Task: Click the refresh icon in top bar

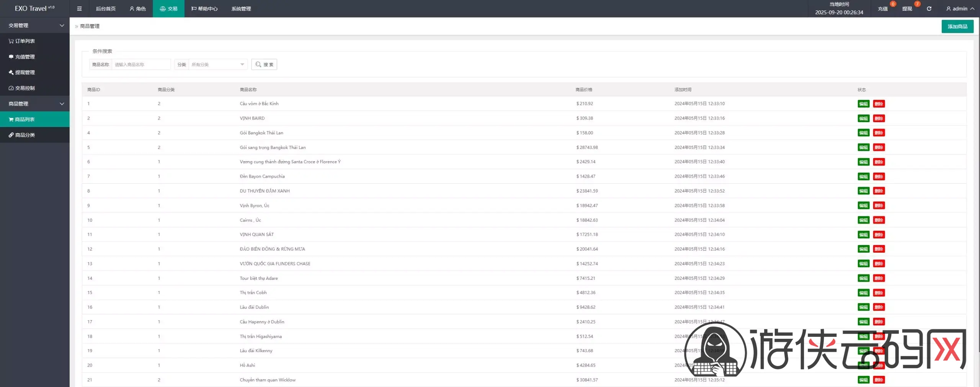Action: tap(929, 9)
